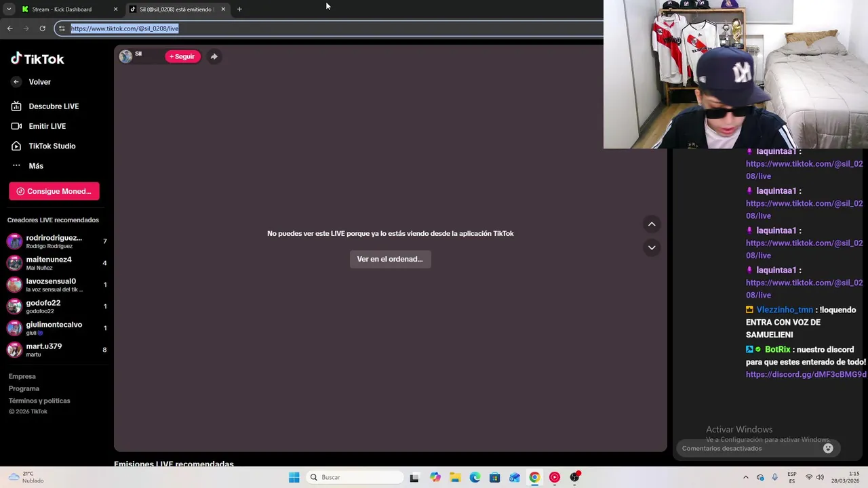Open File Explorer from the taskbar
The image size is (868, 488).
(455, 477)
